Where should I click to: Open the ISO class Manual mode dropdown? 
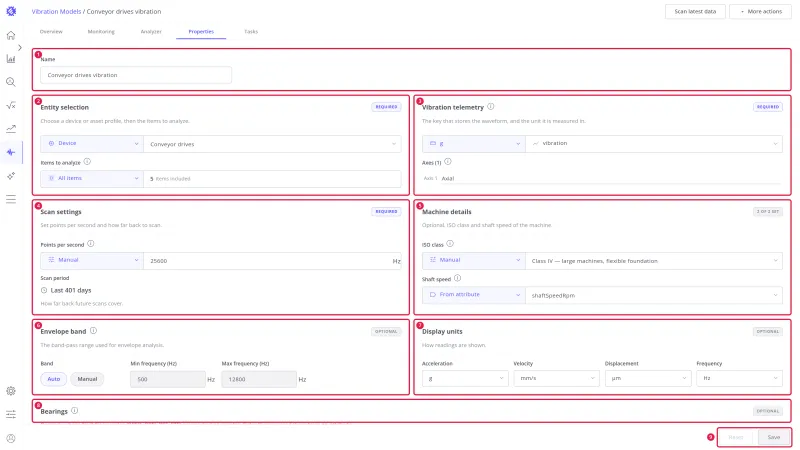[473, 260]
